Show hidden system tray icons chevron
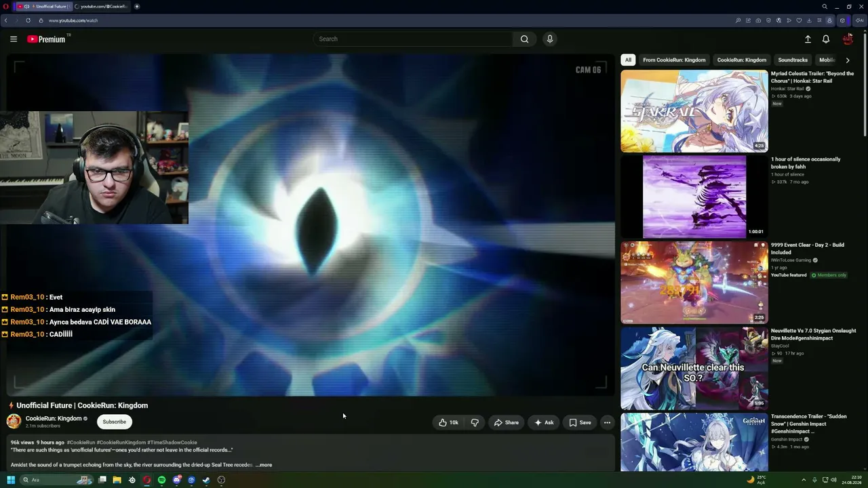Screen dimensions: 868x488 pos(804,480)
